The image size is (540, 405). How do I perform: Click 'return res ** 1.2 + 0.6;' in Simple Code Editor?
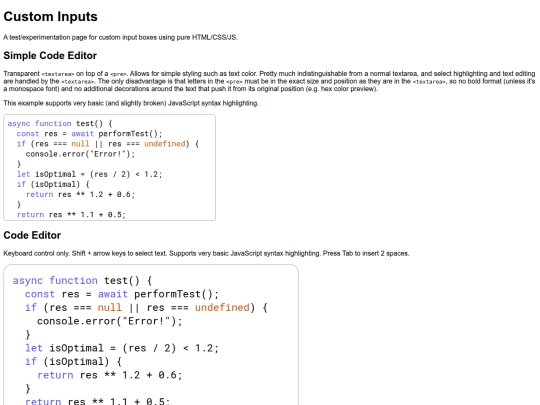pyautogui.click(x=80, y=195)
